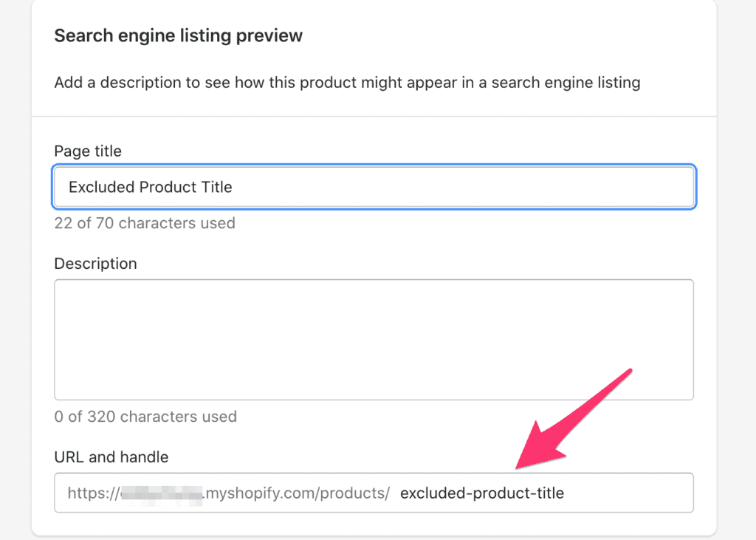This screenshot has width=756, height=540.
Task: Click the handle text excluded-product-title
Action: pos(481,493)
